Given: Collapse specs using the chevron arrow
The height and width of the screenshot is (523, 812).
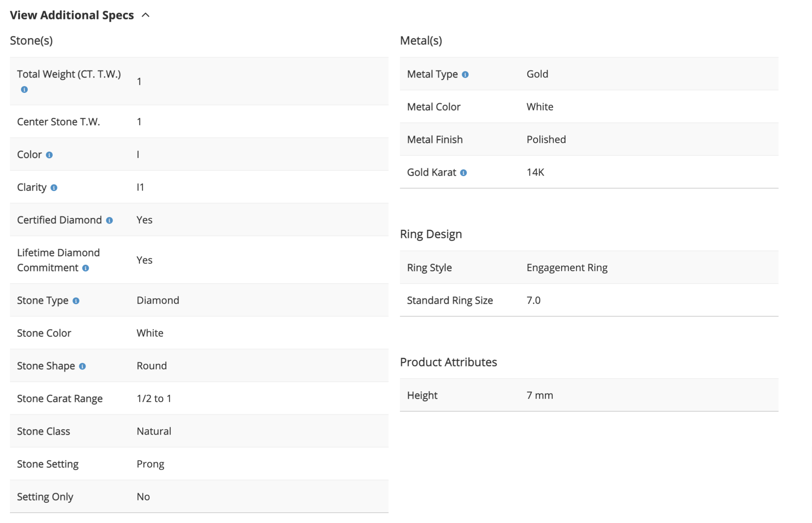Looking at the screenshot, I should [146, 15].
